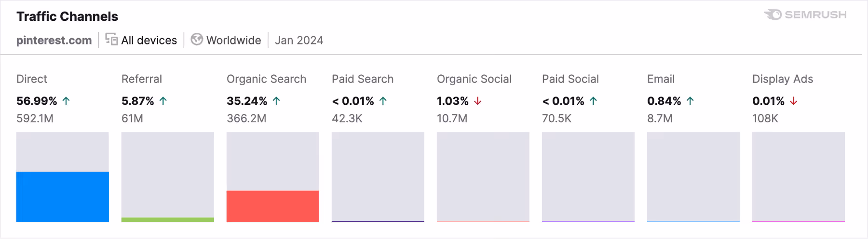Open the pinterest.com domain link
Viewport: 868px width, 239px height.
pyautogui.click(x=54, y=40)
